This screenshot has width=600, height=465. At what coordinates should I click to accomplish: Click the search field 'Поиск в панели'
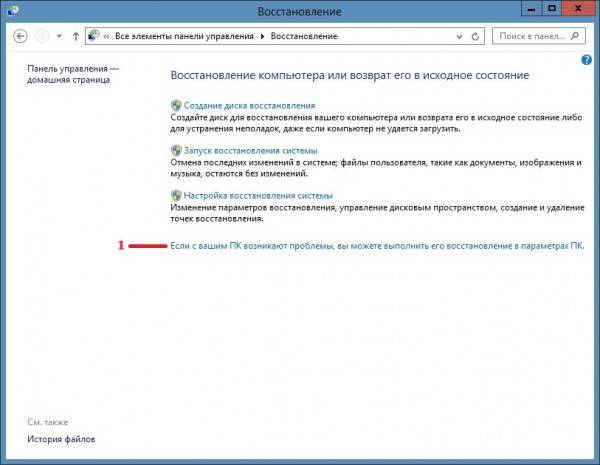click(530, 35)
